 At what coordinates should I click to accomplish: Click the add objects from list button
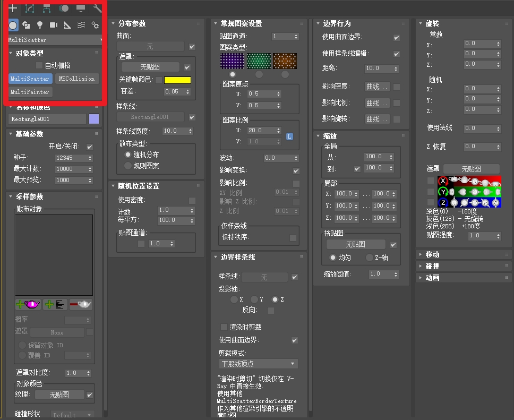click(55, 304)
